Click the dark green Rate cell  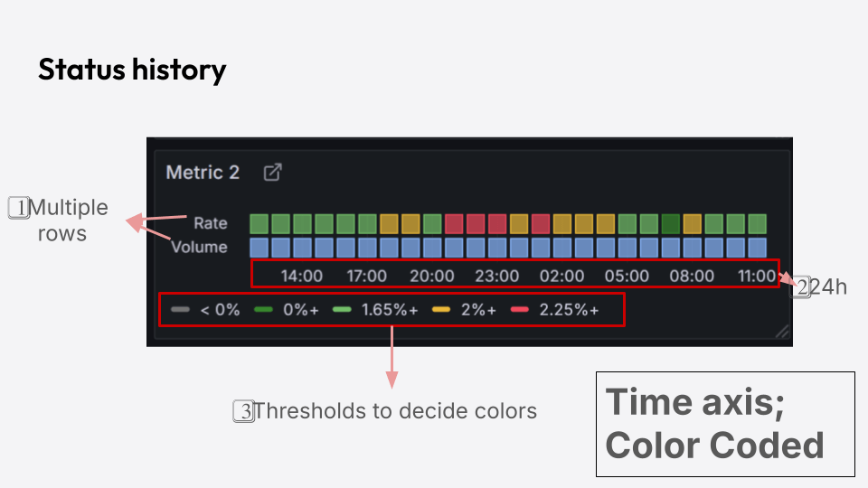671,223
